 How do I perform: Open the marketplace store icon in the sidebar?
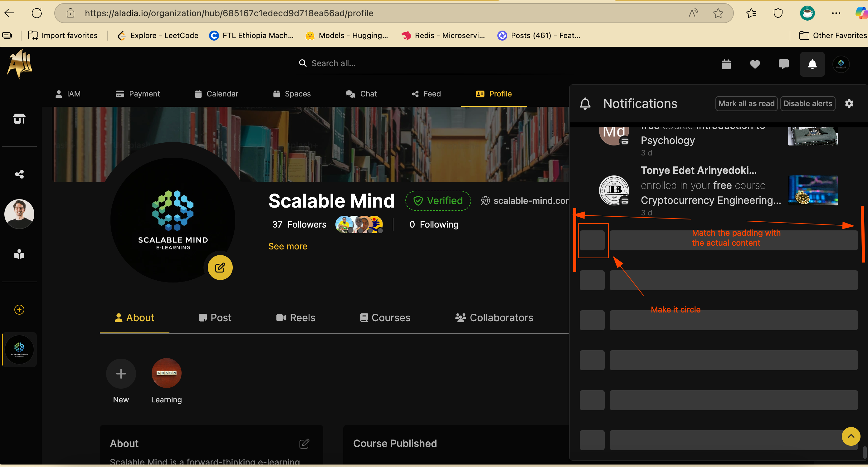pyautogui.click(x=19, y=118)
